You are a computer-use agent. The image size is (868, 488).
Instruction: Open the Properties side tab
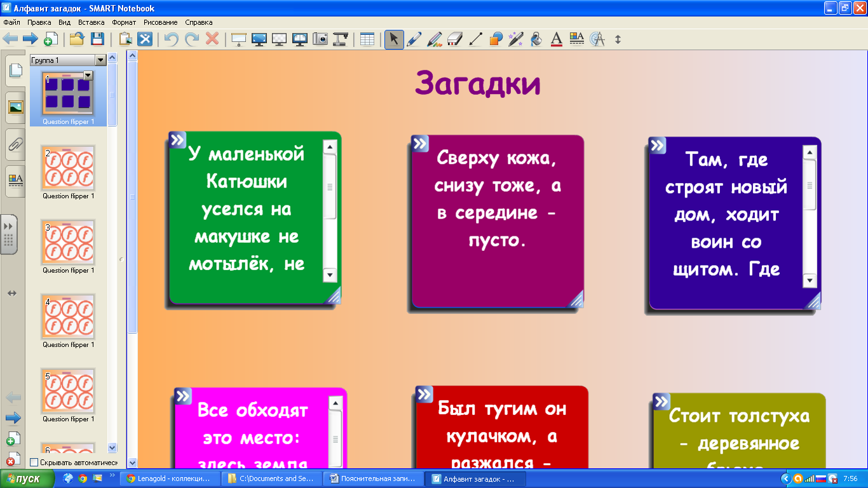15,181
